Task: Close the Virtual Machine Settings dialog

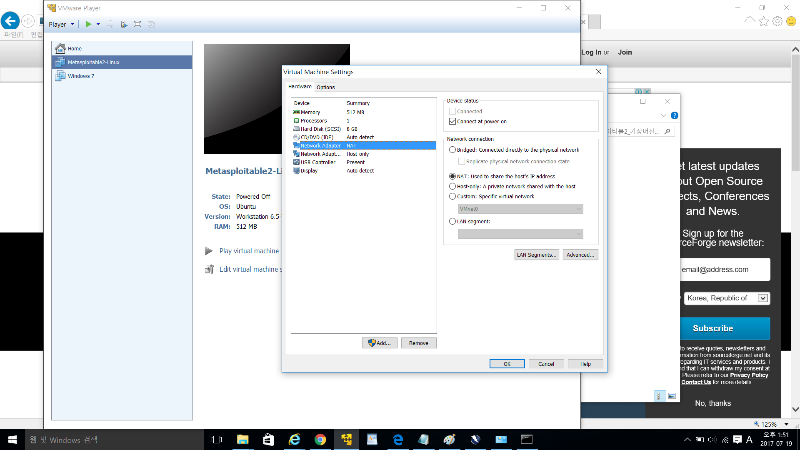Action: pyautogui.click(x=598, y=72)
